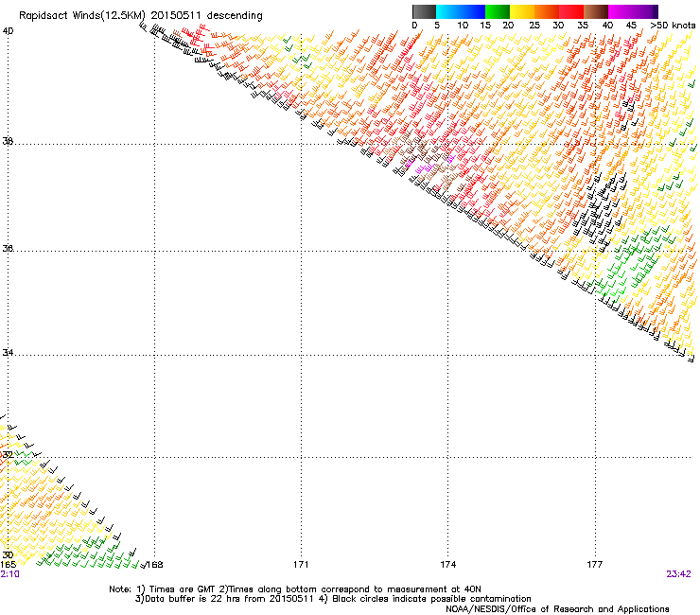Click the latitude label 34
This screenshot has width=700, height=615.
tap(8, 353)
